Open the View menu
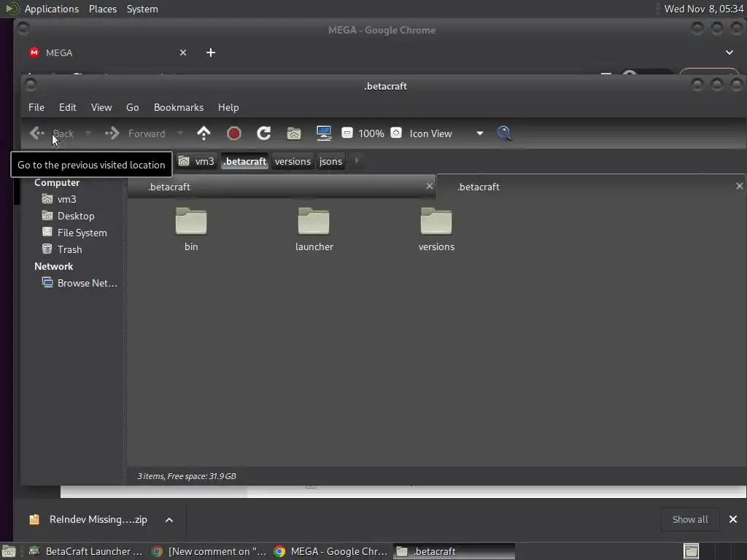747x560 pixels. click(101, 108)
